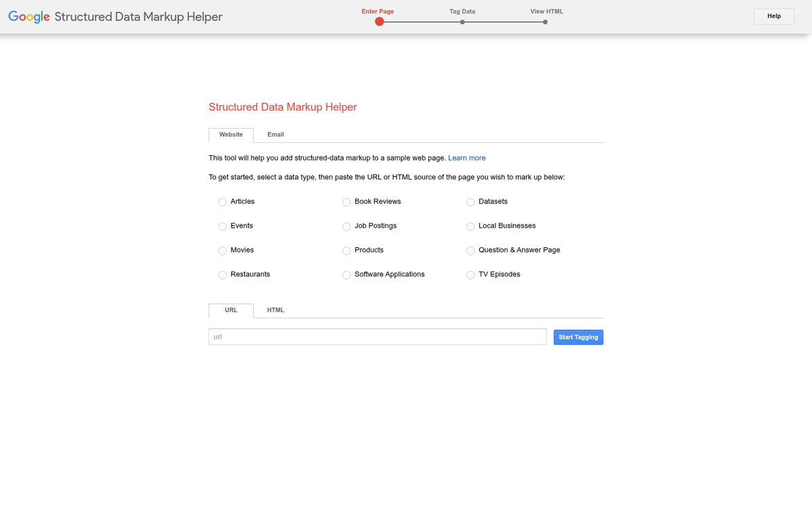Click inside the url input field

point(377,337)
